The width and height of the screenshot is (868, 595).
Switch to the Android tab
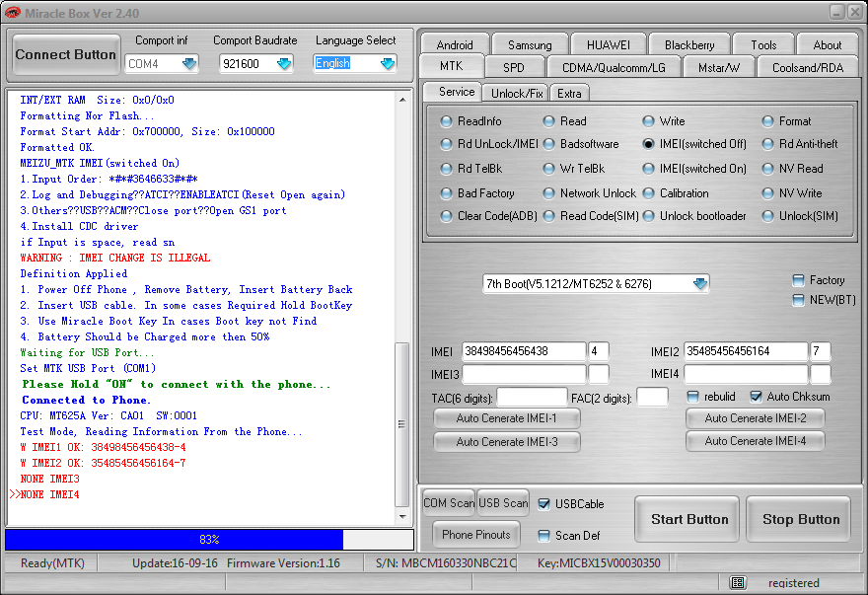[x=455, y=44]
